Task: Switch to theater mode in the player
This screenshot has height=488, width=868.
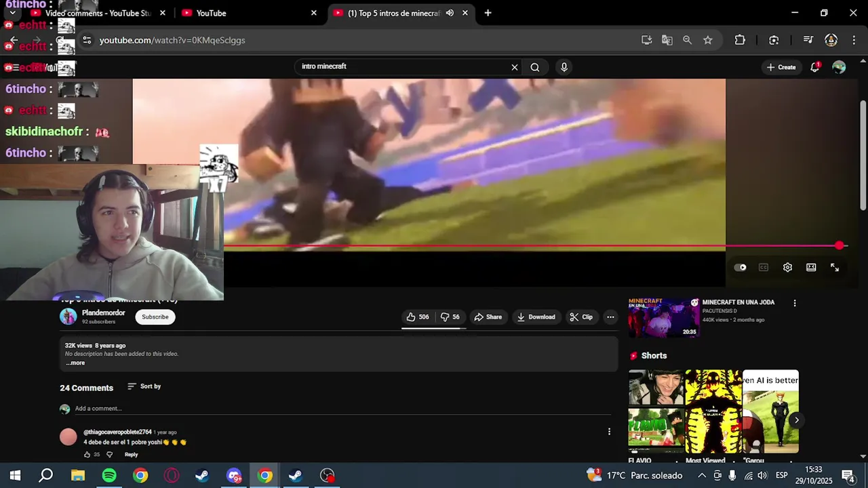Action: tap(811, 268)
